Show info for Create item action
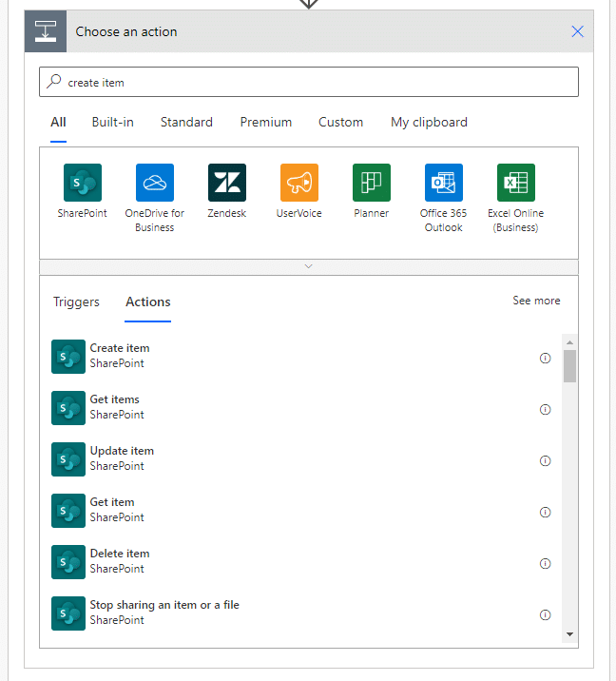 tap(546, 359)
